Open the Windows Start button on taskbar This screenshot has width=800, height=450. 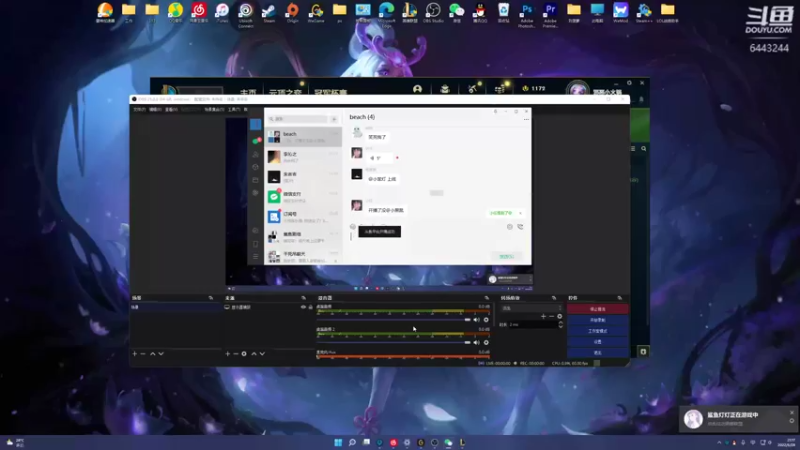coord(338,442)
